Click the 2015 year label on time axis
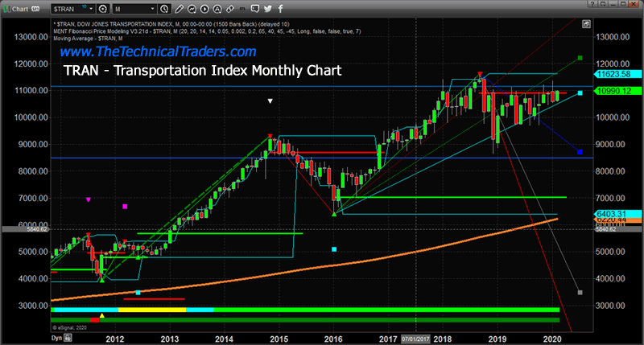644x345 pixels. (x=279, y=339)
